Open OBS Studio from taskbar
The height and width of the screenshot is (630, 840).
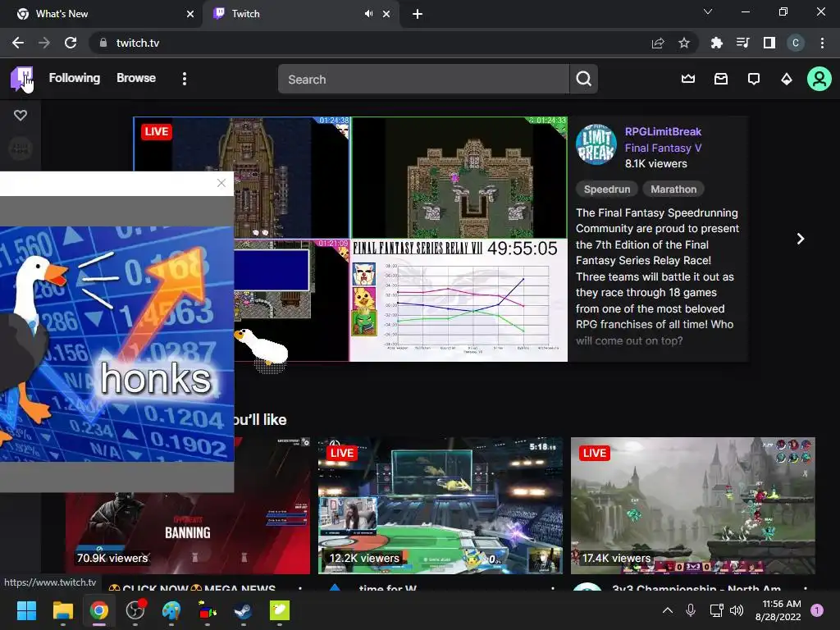click(x=135, y=610)
